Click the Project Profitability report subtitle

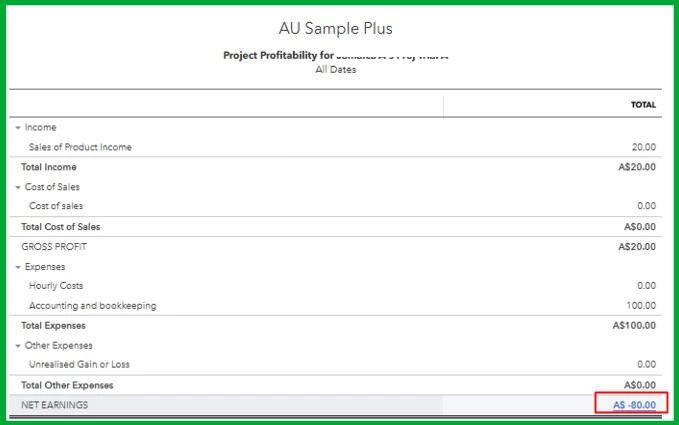(x=336, y=55)
